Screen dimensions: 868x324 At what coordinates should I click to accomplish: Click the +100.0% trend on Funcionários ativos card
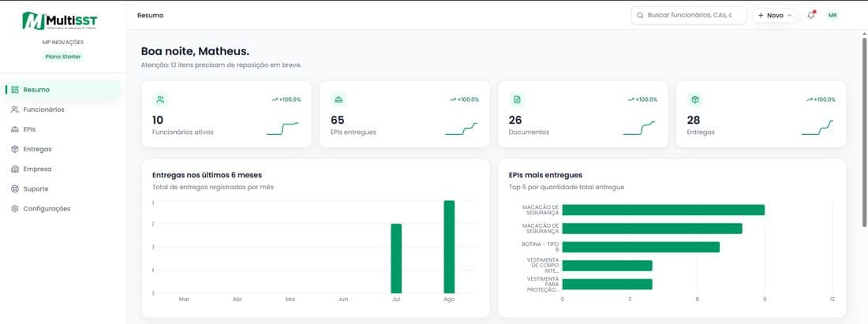286,99
